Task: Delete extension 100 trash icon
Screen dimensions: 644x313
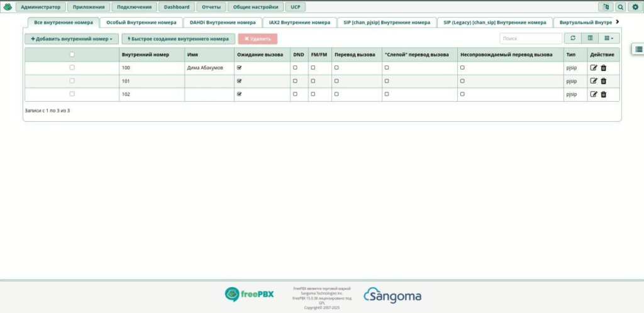Action: pos(603,68)
